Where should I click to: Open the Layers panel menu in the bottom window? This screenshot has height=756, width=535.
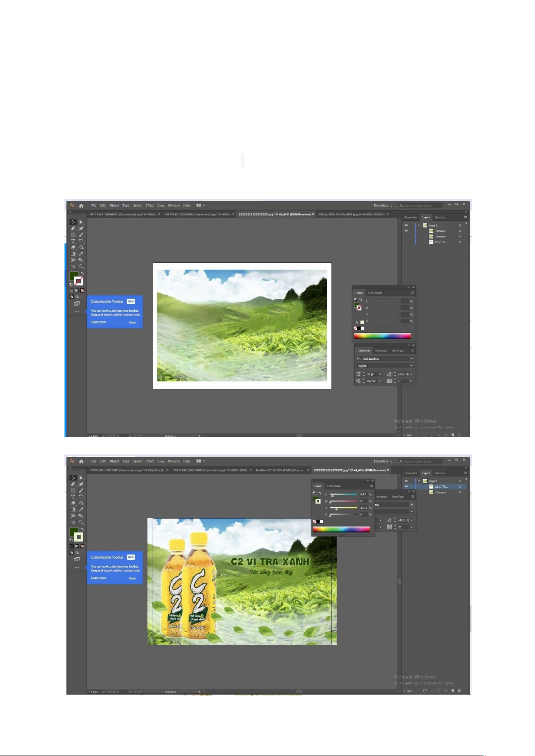465,473
